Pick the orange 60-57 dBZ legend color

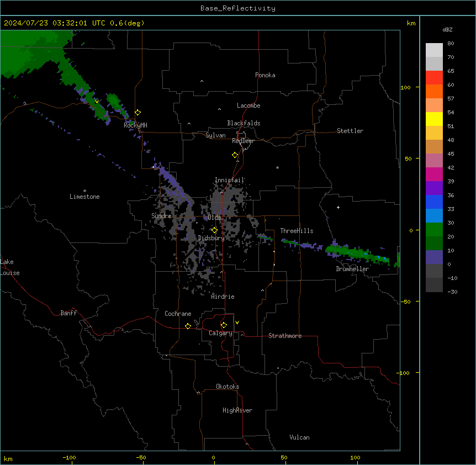coord(434,91)
